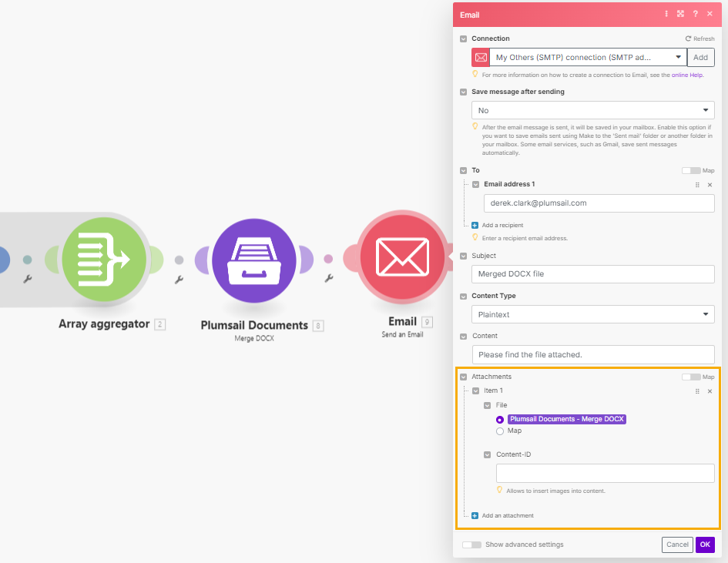Confirm Email settings with OK

click(705, 545)
